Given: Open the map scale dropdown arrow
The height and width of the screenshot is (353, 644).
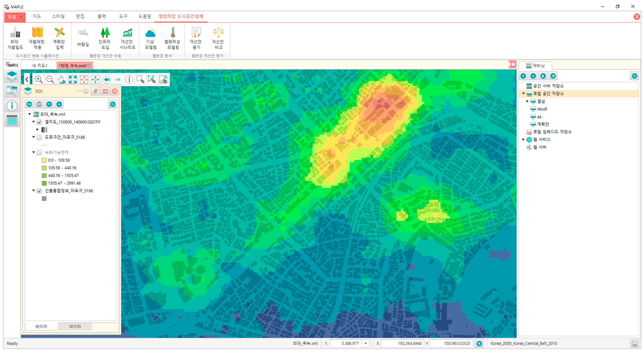Looking at the screenshot, I should point(365,344).
